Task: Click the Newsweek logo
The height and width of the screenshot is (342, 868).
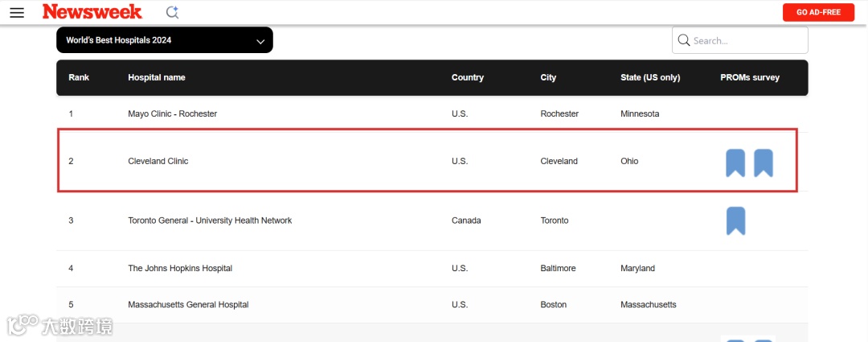Action: [x=92, y=11]
